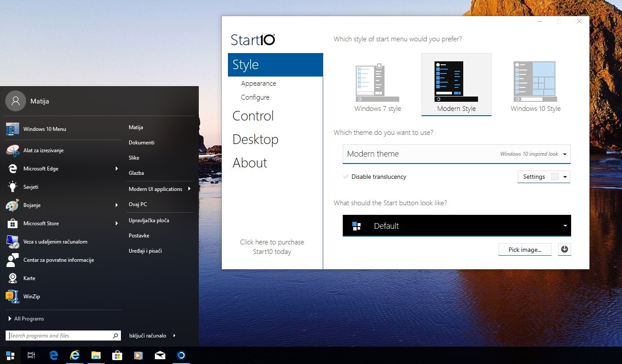622x364 pixels.
Task: Click the Start button on the taskbar
Action: click(x=10, y=355)
